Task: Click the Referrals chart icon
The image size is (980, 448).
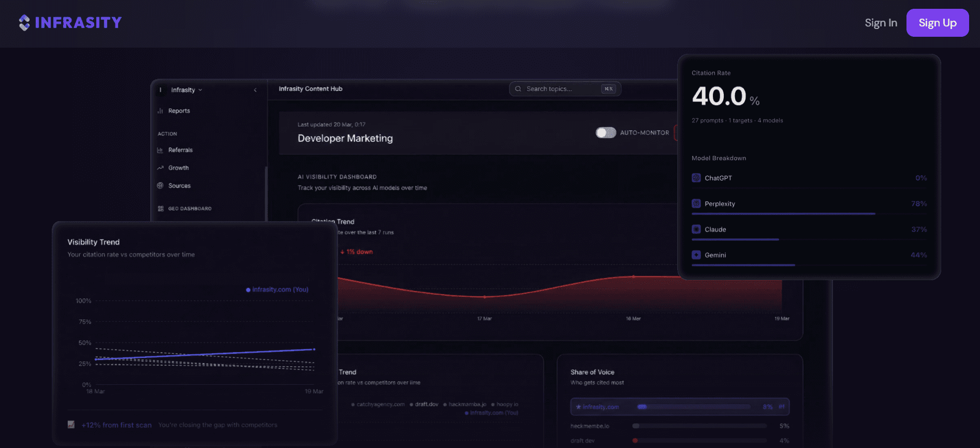Action: click(x=160, y=150)
